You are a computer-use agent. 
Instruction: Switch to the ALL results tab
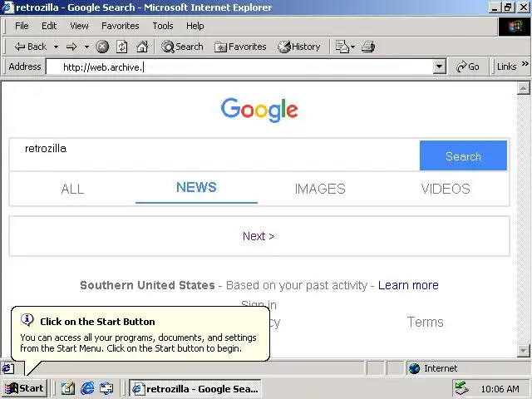coord(72,189)
